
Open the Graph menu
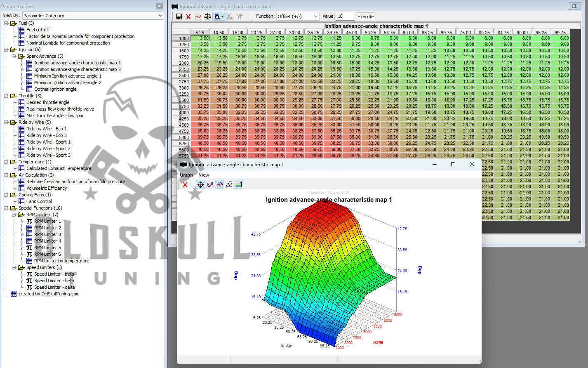click(x=186, y=175)
